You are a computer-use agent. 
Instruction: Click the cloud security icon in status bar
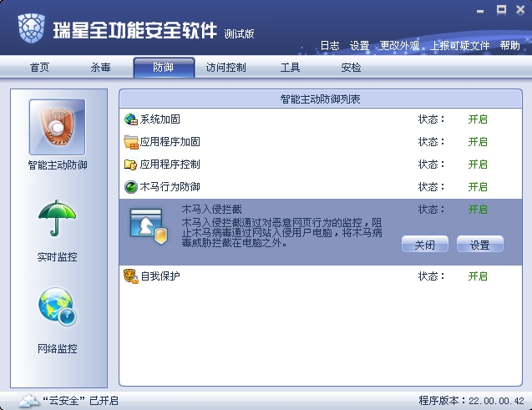[x=29, y=401]
